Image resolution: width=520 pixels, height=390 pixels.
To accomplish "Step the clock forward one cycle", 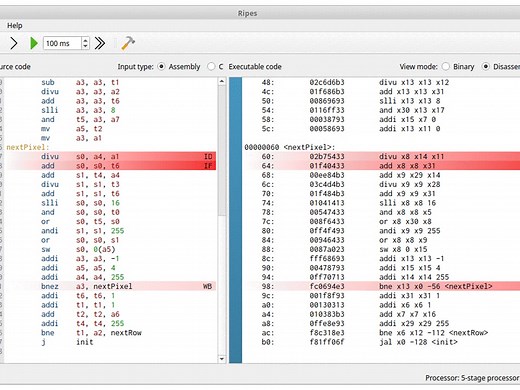I will 14,43.
